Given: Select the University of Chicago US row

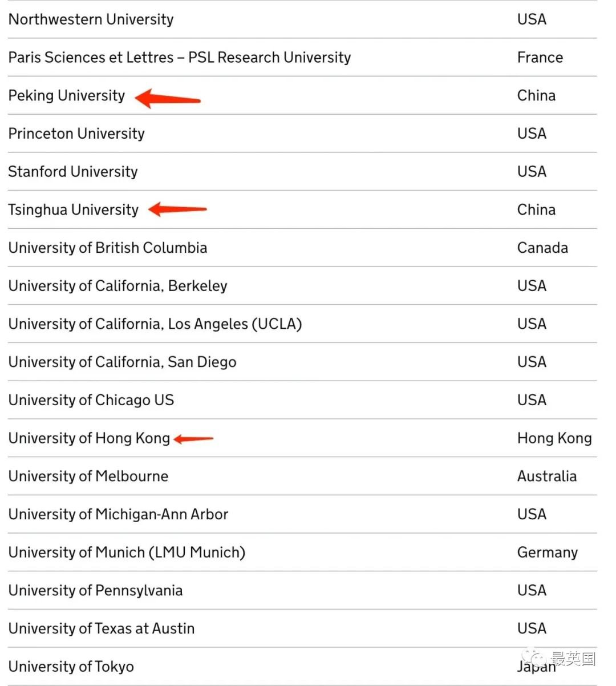Looking at the screenshot, I should [302, 400].
